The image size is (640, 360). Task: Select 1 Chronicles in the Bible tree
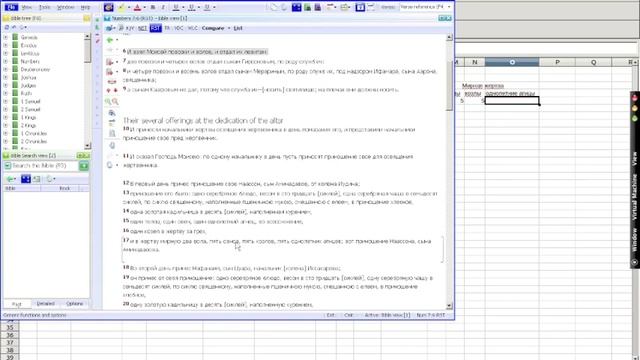point(34,133)
